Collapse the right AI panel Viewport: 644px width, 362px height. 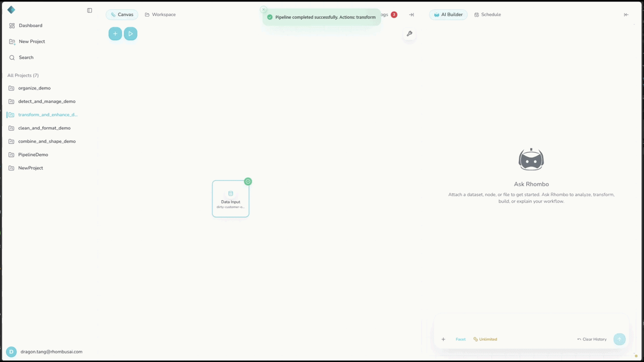626,15
